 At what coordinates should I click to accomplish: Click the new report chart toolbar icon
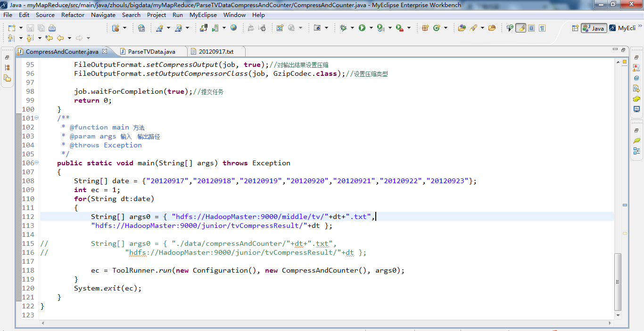click(x=280, y=28)
